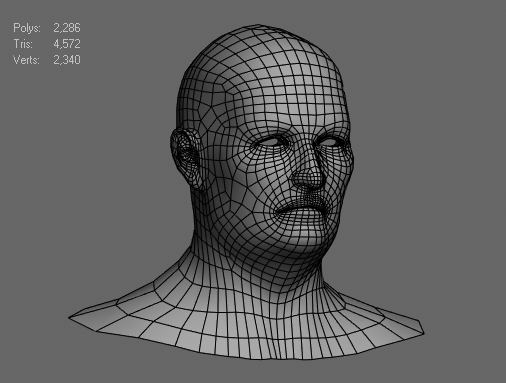
Task: Click the empty gray viewport background
Action: coord(433,100)
